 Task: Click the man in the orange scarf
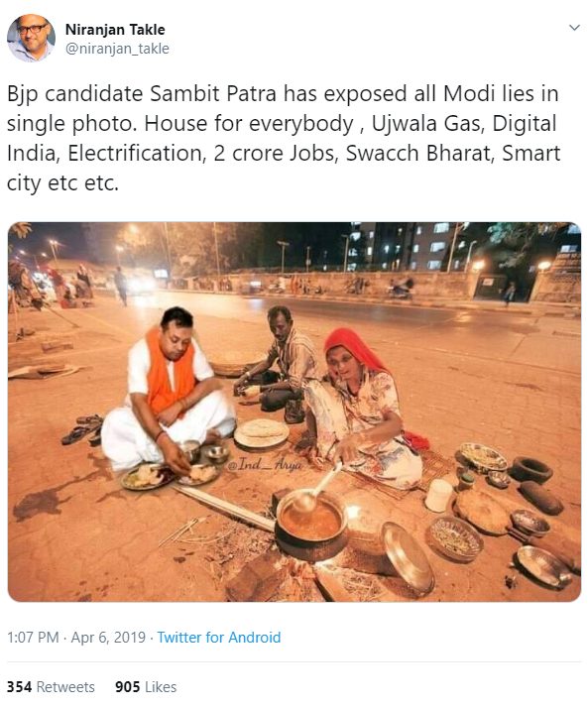166,391
